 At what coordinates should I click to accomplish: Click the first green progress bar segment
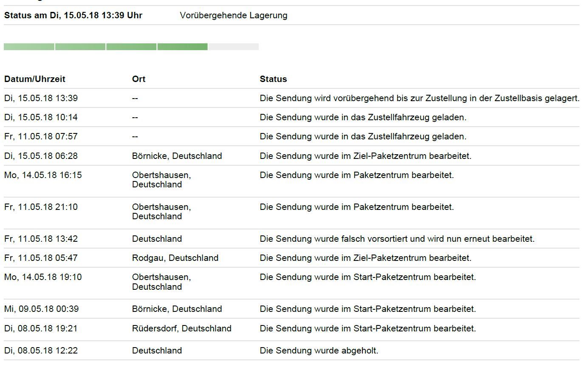pyautogui.click(x=29, y=47)
